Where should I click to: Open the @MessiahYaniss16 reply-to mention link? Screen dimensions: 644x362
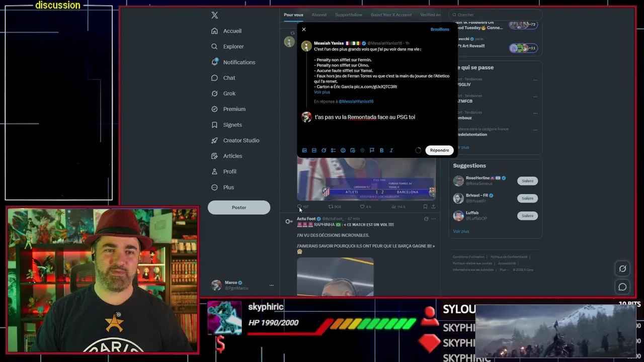click(356, 102)
